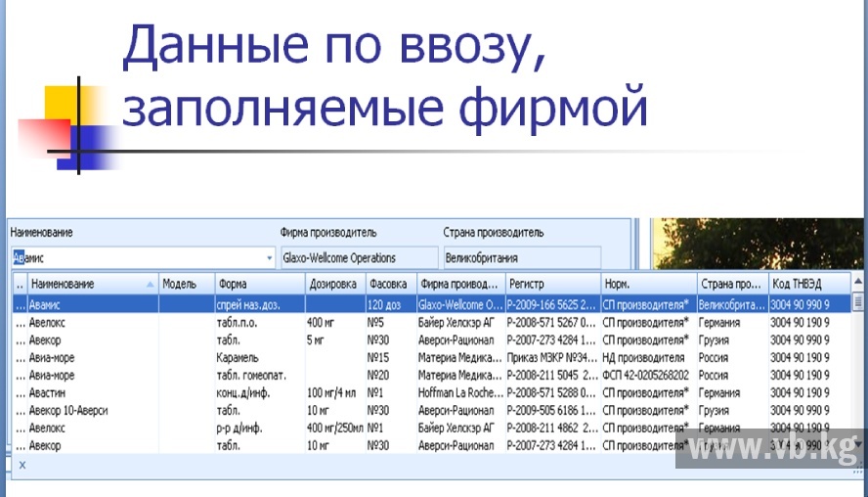This screenshot has height=497, width=868.
Task: Click the P-2009-505 6186 1... register cell
Action: [x=553, y=411]
